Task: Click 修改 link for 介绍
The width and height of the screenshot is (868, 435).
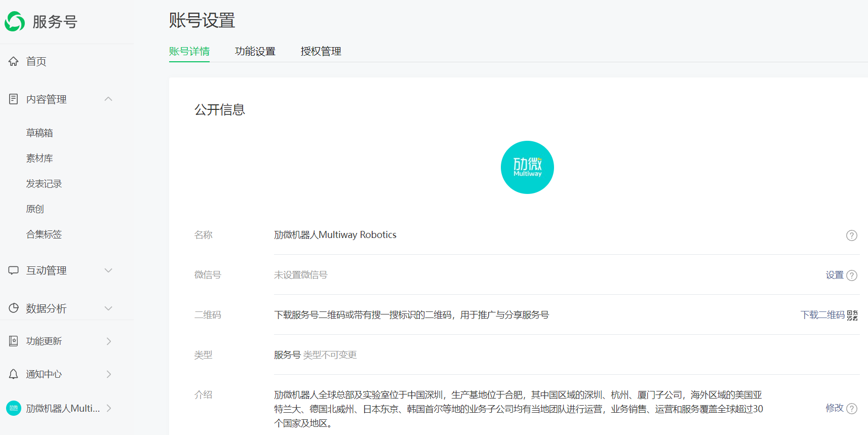Action: click(835, 408)
